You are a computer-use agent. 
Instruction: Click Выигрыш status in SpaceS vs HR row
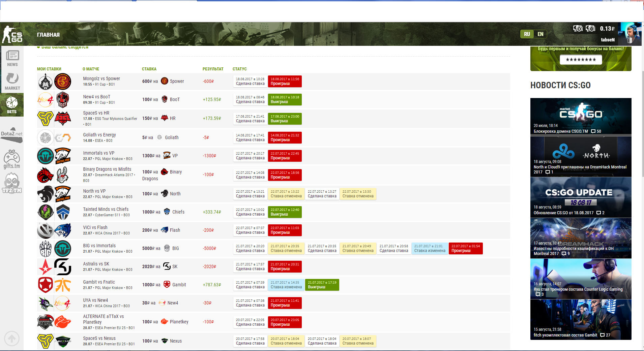(285, 119)
